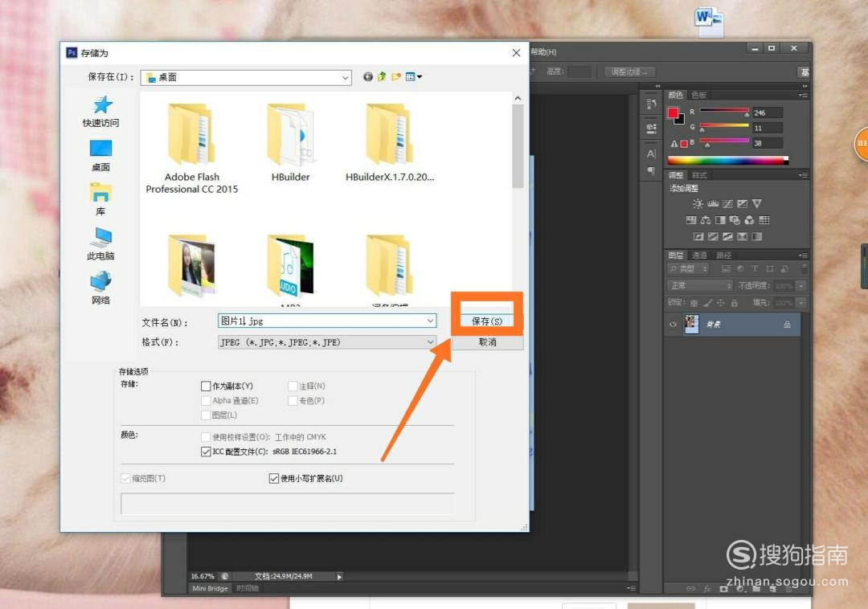Viewport: 868px width, 609px height.
Task: Expand the 保存在 location dropdown
Action: (x=345, y=77)
